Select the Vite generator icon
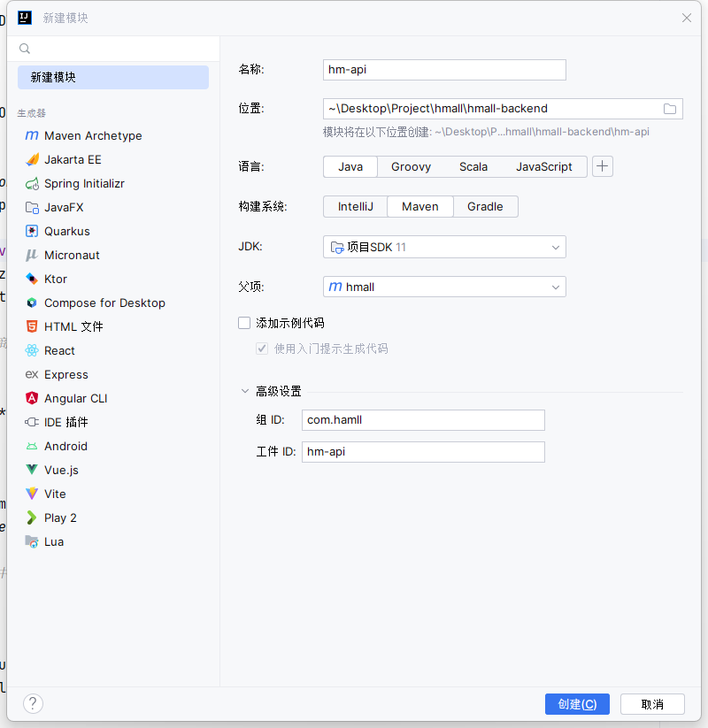The image size is (708, 728). (x=32, y=494)
